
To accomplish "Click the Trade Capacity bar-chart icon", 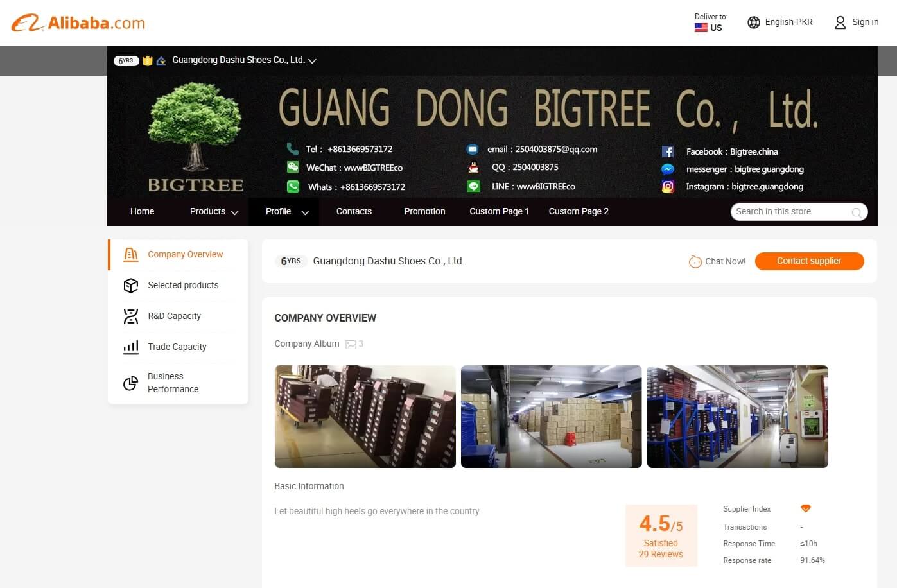I will [131, 347].
